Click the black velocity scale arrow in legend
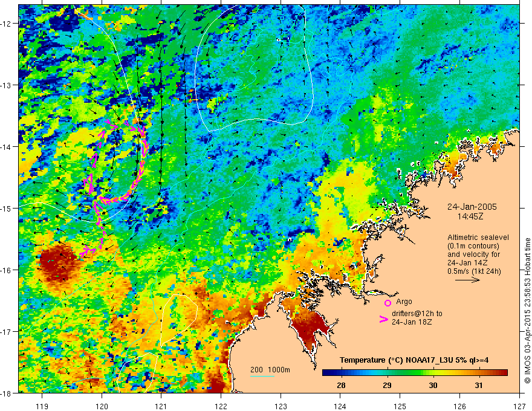This screenshot has width=532, height=411. click(x=467, y=280)
